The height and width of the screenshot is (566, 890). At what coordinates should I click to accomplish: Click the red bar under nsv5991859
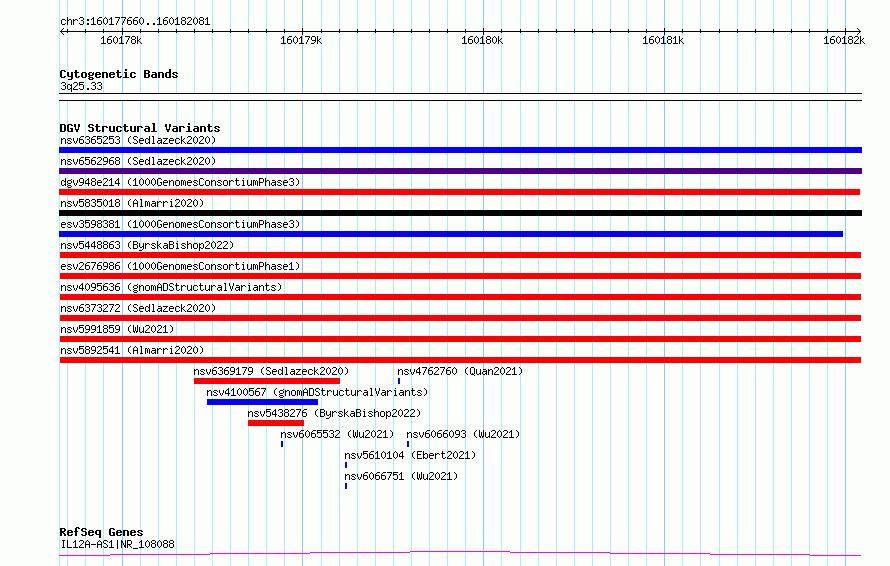[x=460, y=339]
